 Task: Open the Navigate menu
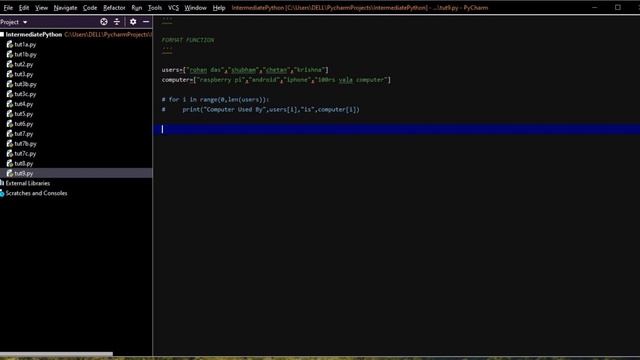(x=65, y=8)
